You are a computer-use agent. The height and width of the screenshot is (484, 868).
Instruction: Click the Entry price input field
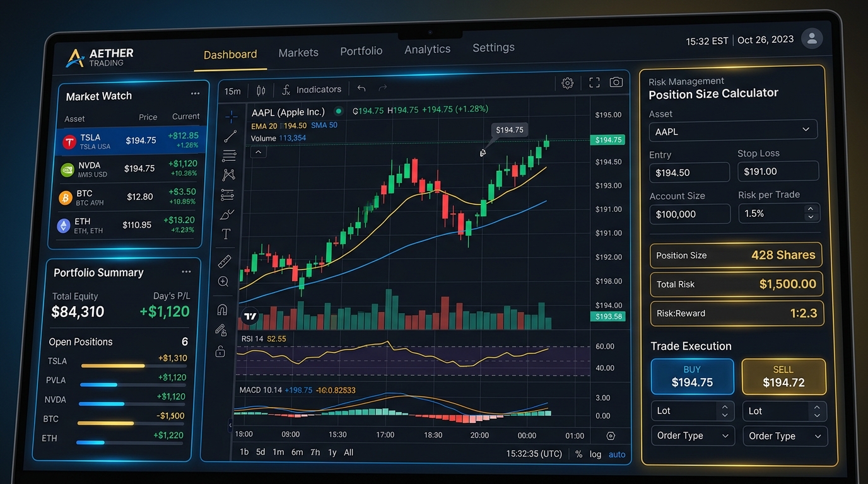(689, 173)
